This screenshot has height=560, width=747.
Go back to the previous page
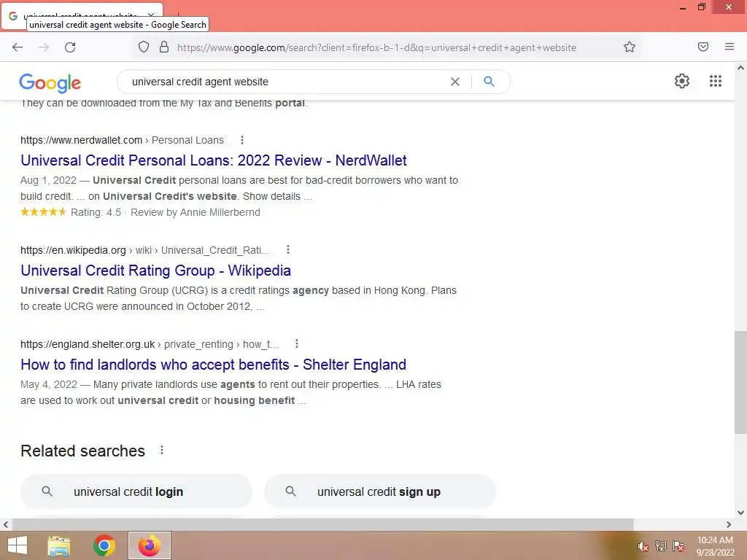18,47
